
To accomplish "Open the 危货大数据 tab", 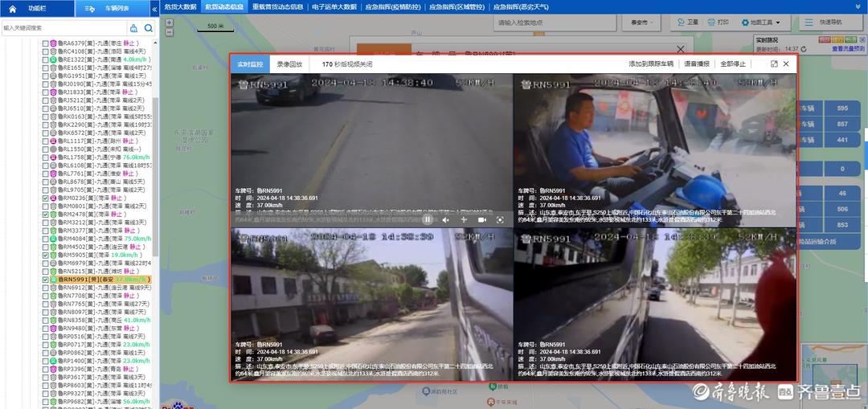I will tap(180, 6).
